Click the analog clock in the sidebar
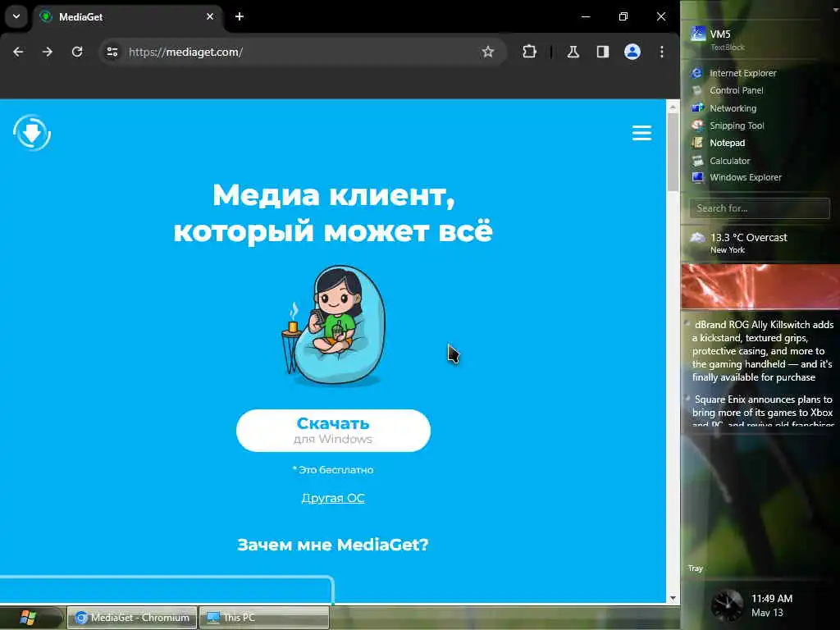The image size is (840, 630). click(727, 605)
